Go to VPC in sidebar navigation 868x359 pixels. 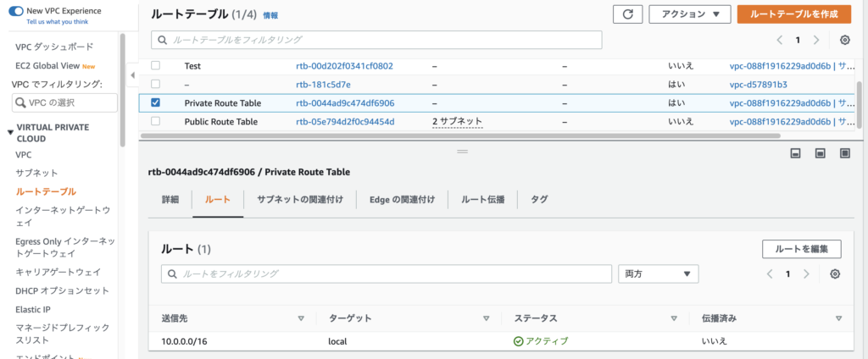23,154
